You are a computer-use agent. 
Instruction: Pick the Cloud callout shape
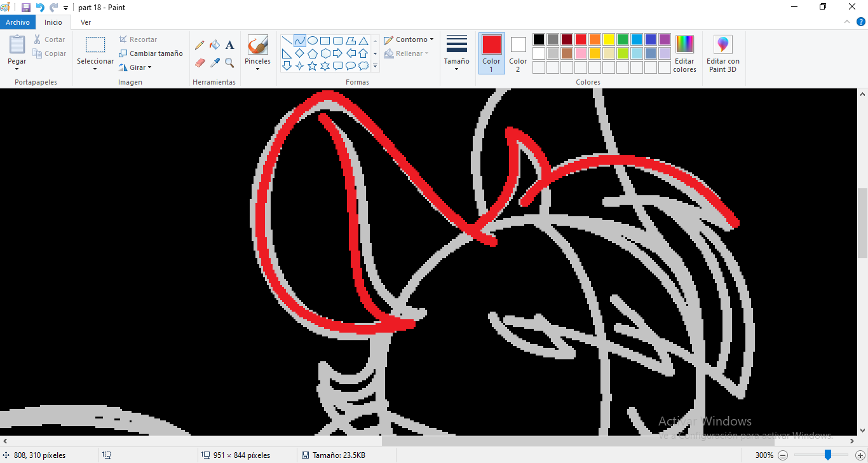[x=363, y=66]
